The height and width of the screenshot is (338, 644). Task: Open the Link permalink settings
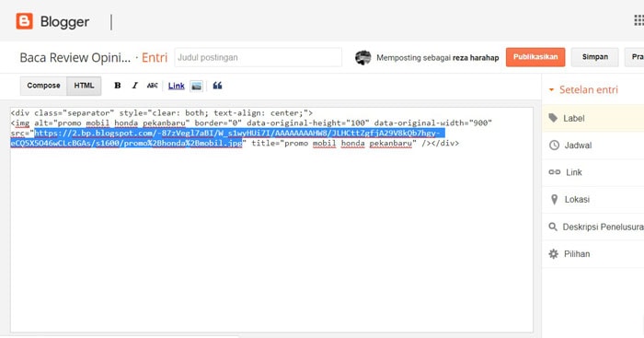(593, 172)
